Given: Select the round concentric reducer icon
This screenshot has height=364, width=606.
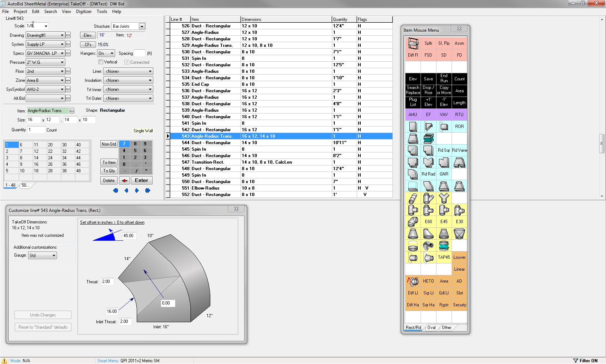Looking at the screenshot, I should [x=413, y=234].
